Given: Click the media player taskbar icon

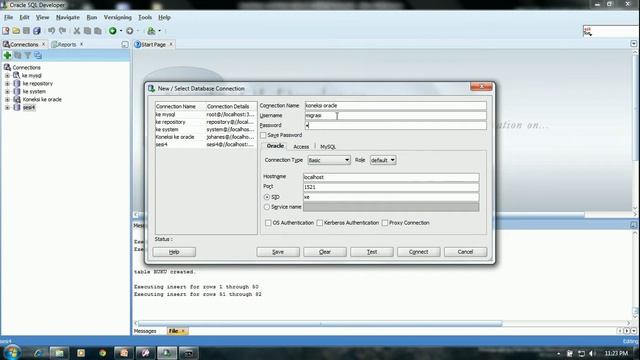Looking at the screenshot, I should click(81, 353).
